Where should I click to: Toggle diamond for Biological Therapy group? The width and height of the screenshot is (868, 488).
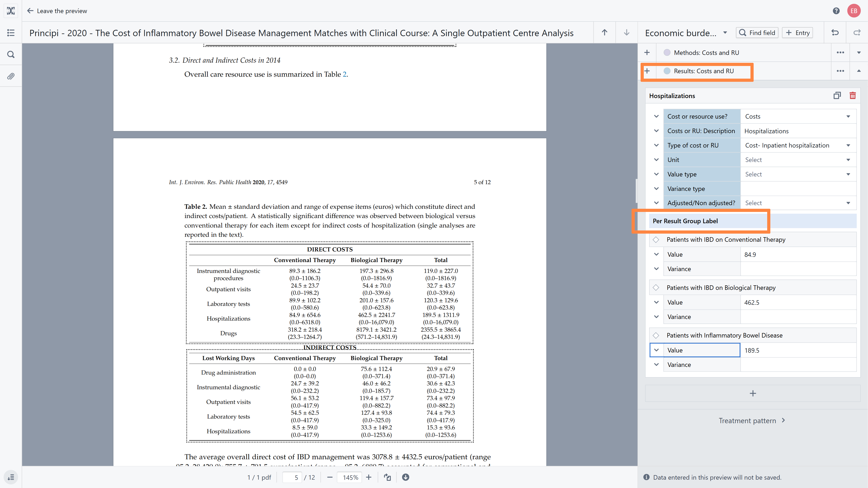click(656, 288)
